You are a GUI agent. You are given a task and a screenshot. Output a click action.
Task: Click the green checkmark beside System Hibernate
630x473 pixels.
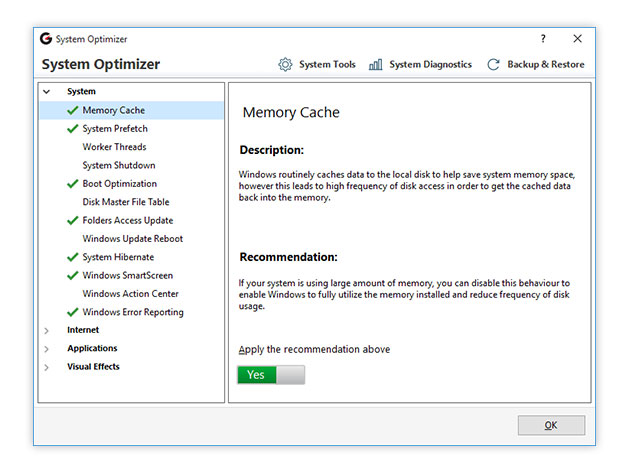click(73, 257)
